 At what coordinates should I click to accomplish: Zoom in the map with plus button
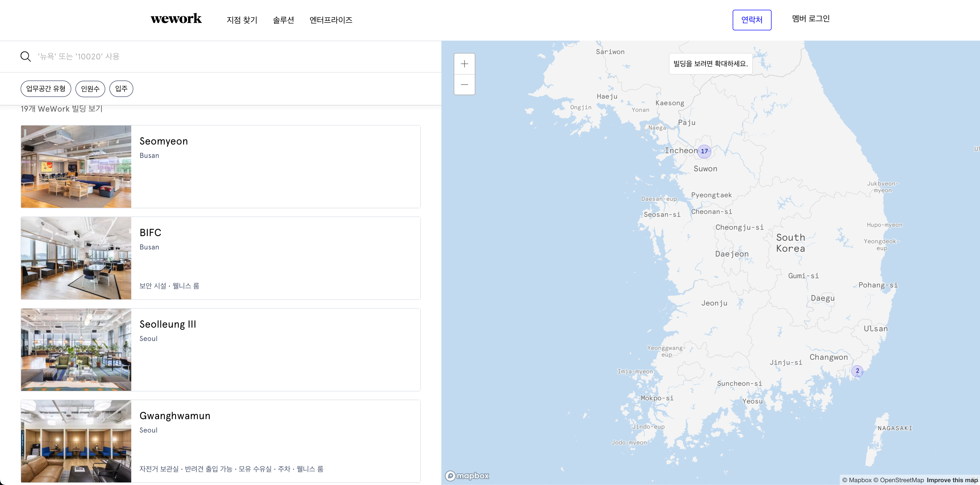[464, 64]
